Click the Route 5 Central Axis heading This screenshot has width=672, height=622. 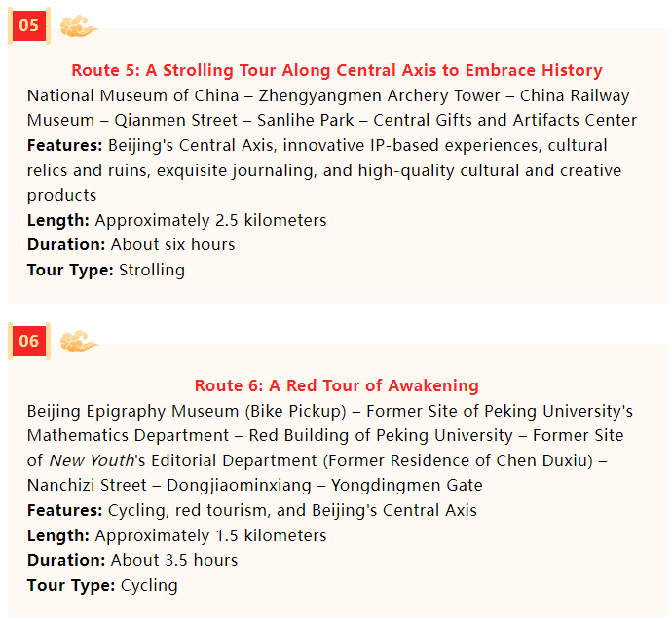[337, 70]
